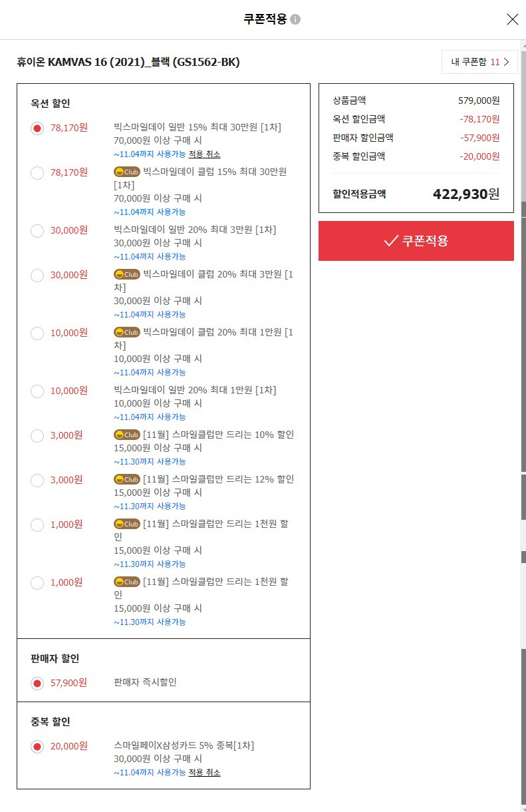Click the info icon next to 쿠폰적용 title

pyautogui.click(x=295, y=19)
